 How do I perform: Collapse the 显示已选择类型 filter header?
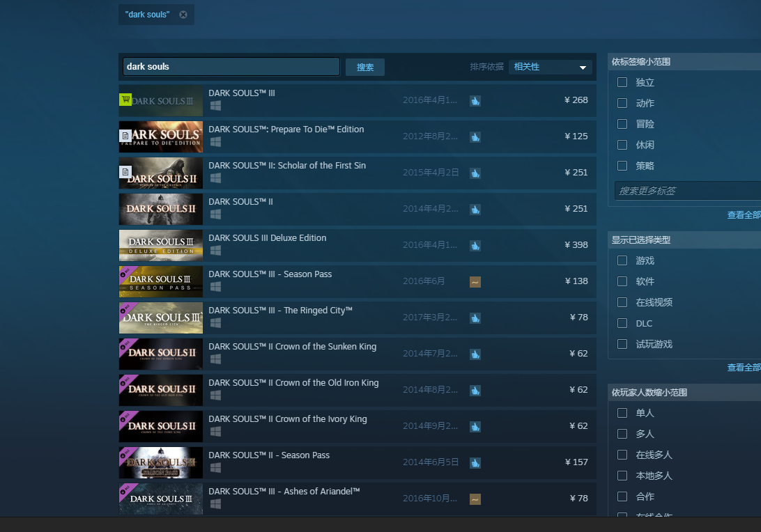(x=684, y=240)
